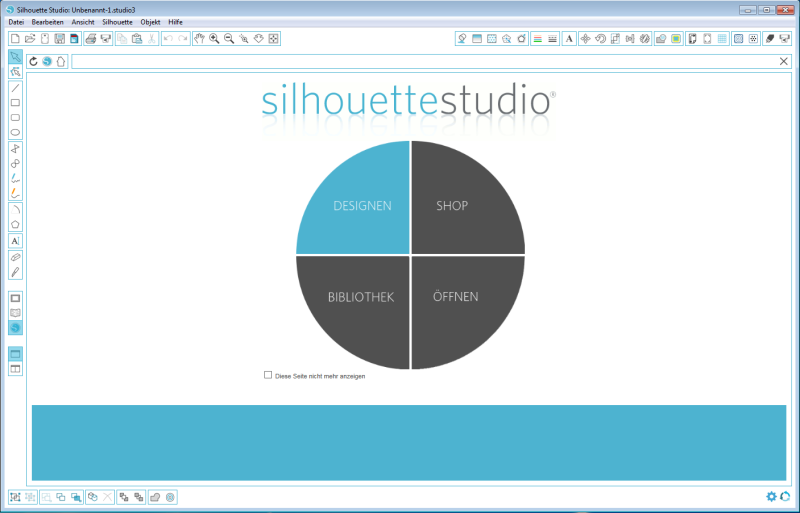Screen dimensions: 800x513
Task: Open the Datei menu
Action: tap(16, 22)
